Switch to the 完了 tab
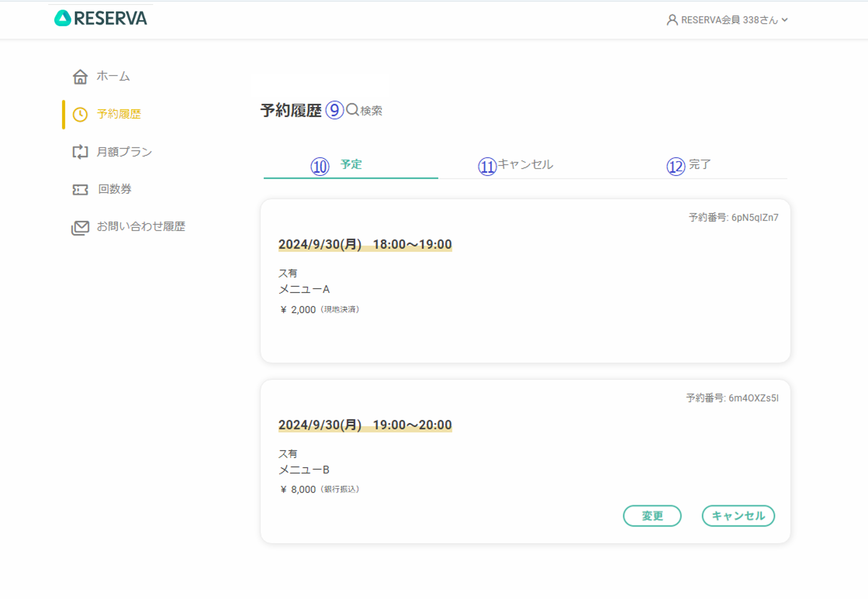 700,165
